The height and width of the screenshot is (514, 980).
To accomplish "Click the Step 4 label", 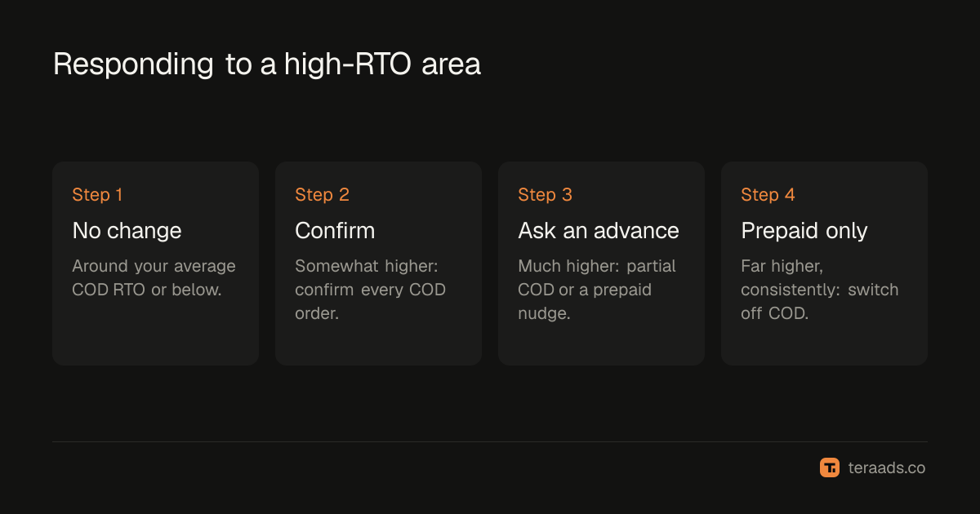I will click(x=768, y=195).
